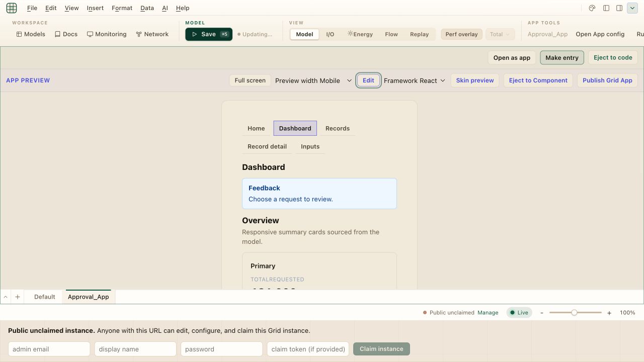This screenshot has height=362, width=644.
Task: Open the Edit menu
Action: click(x=51, y=8)
